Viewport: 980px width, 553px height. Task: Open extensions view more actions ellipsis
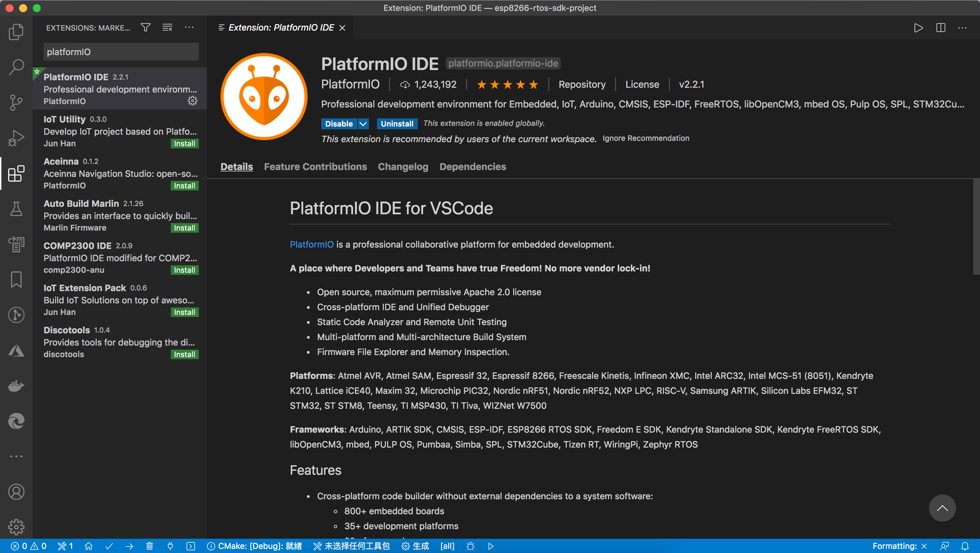point(189,28)
